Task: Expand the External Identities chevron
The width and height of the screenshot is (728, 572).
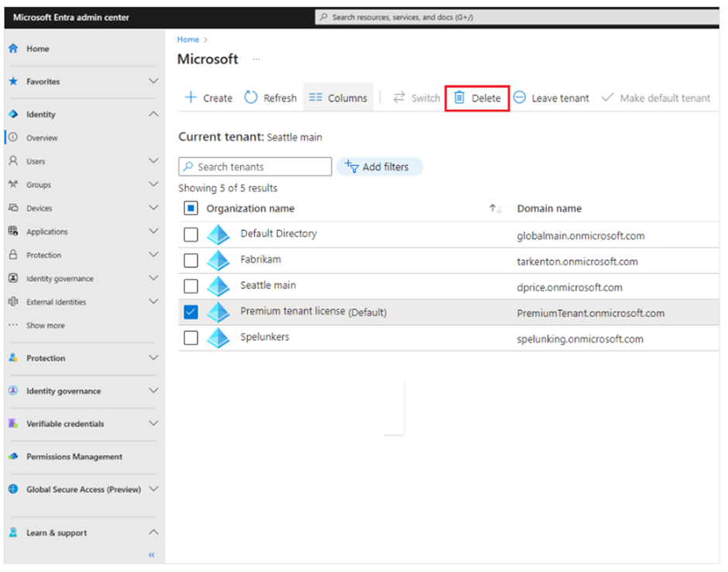Action: (x=153, y=301)
